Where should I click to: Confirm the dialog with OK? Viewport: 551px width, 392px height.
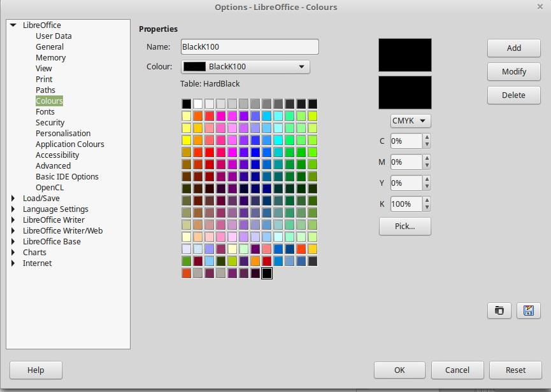point(399,370)
